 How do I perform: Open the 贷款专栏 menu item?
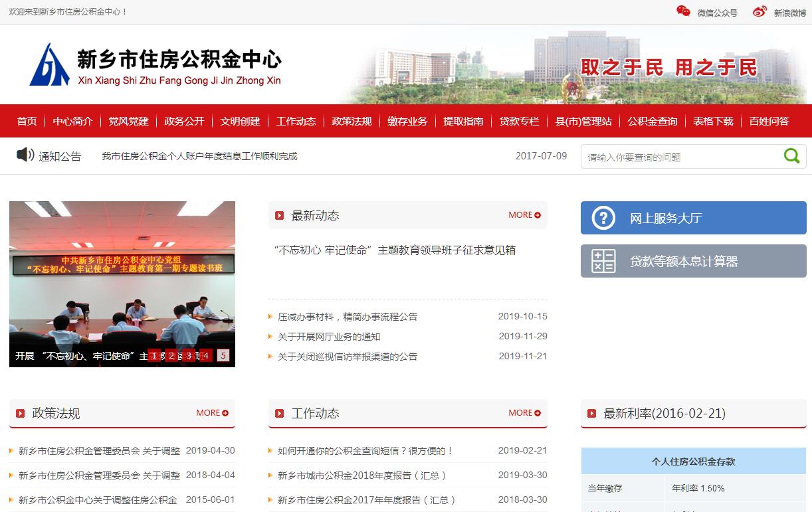519,121
